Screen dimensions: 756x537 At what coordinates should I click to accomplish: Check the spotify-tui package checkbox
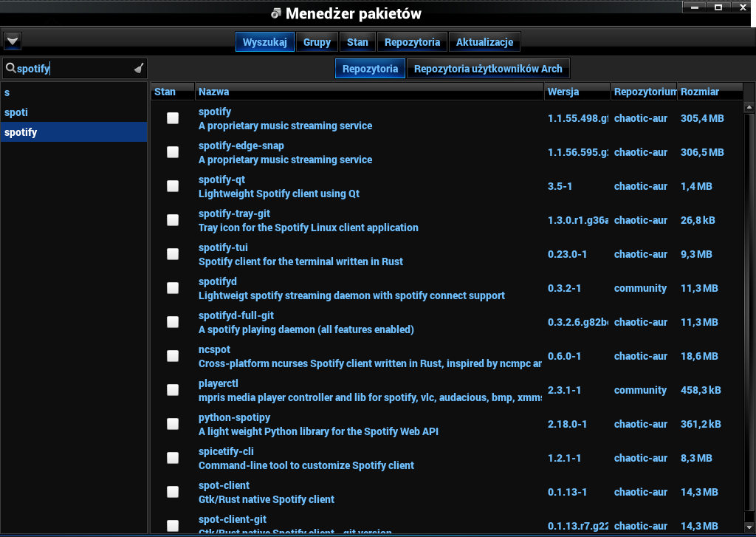click(173, 254)
